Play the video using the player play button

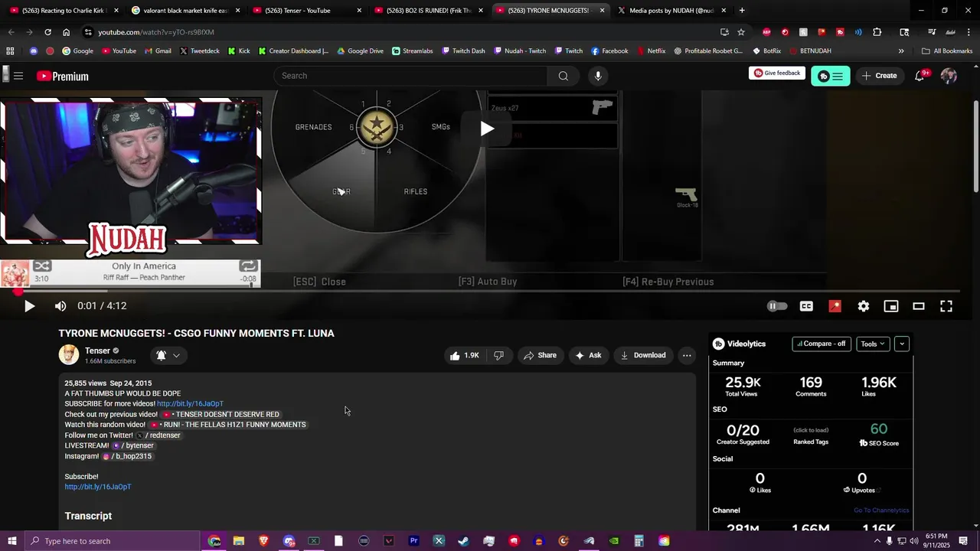(29, 306)
